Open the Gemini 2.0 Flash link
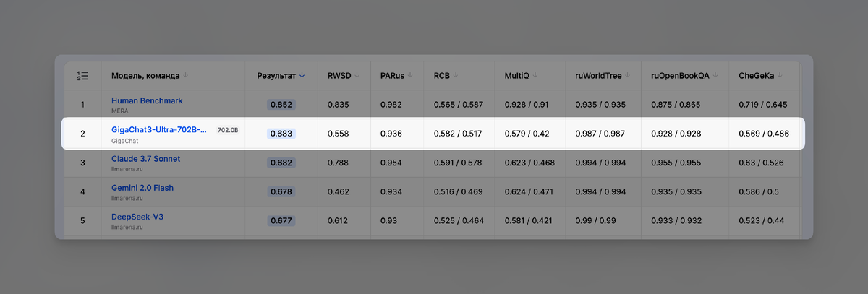 tap(142, 188)
